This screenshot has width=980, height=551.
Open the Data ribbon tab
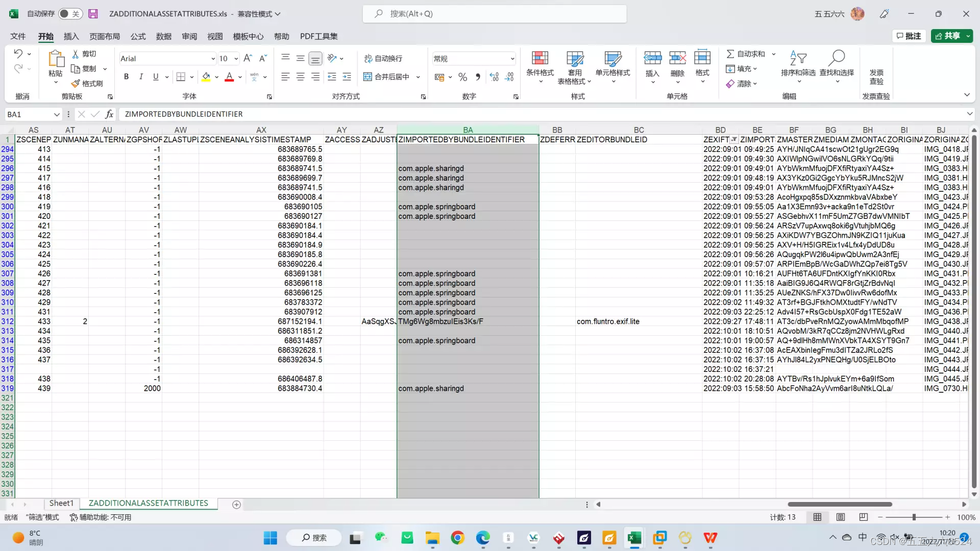(x=163, y=36)
